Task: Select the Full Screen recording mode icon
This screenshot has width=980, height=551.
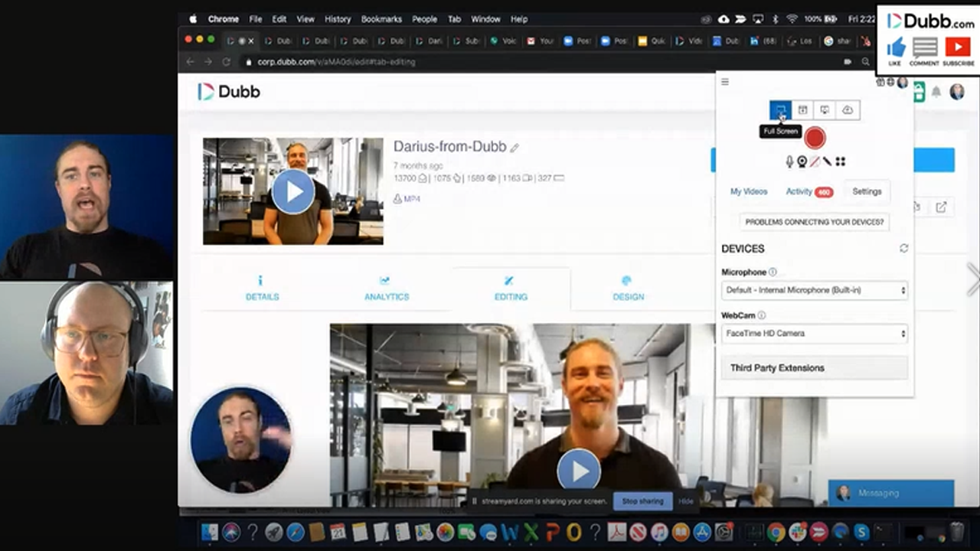Action: 780,110
